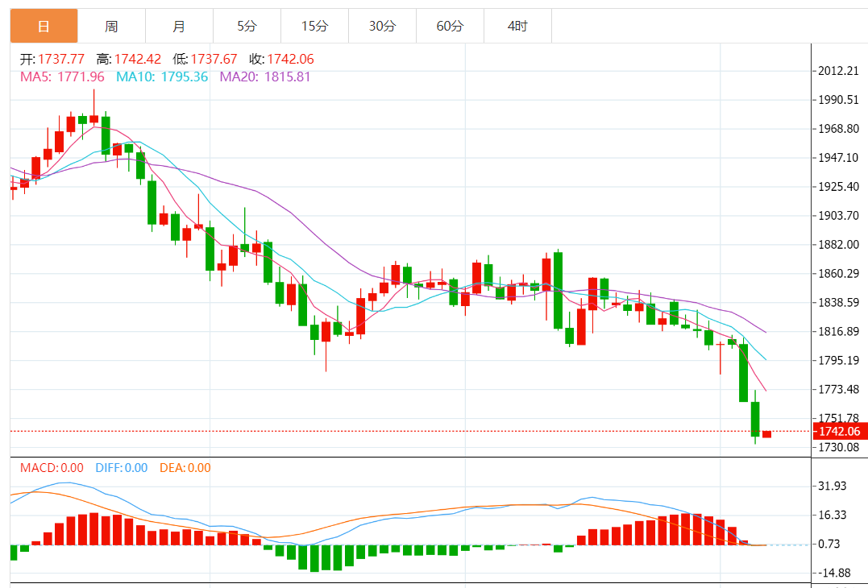Click the 1968.80 price axis label

[x=839, y=129]
